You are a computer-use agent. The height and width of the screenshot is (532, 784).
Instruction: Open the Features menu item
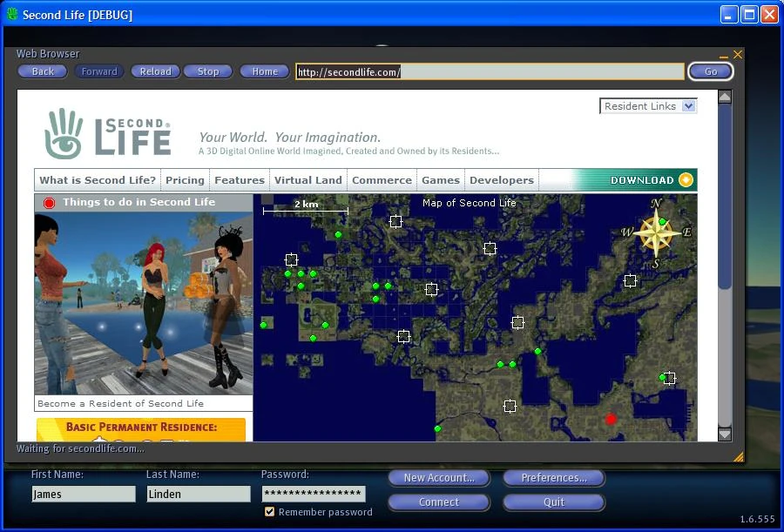240,180
